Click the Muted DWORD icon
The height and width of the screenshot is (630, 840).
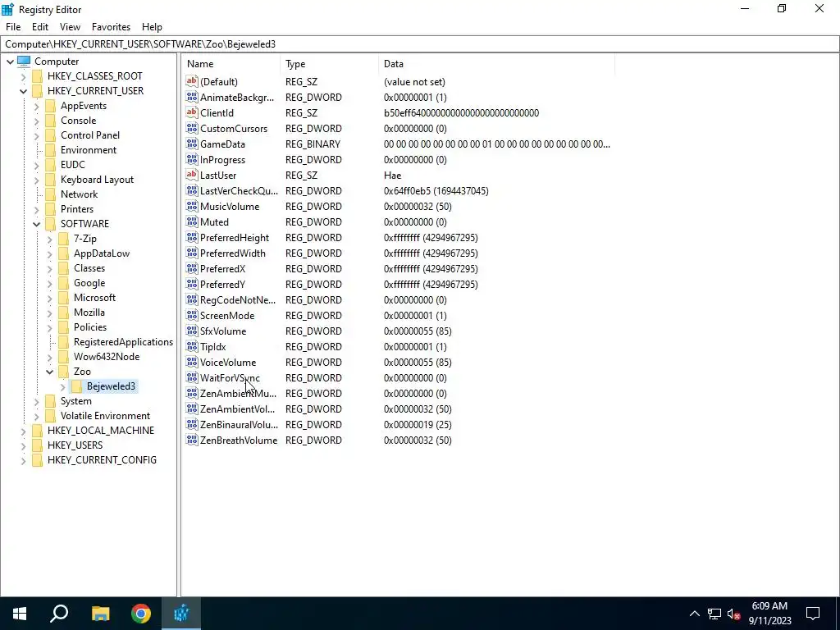(x=192, y=221)
